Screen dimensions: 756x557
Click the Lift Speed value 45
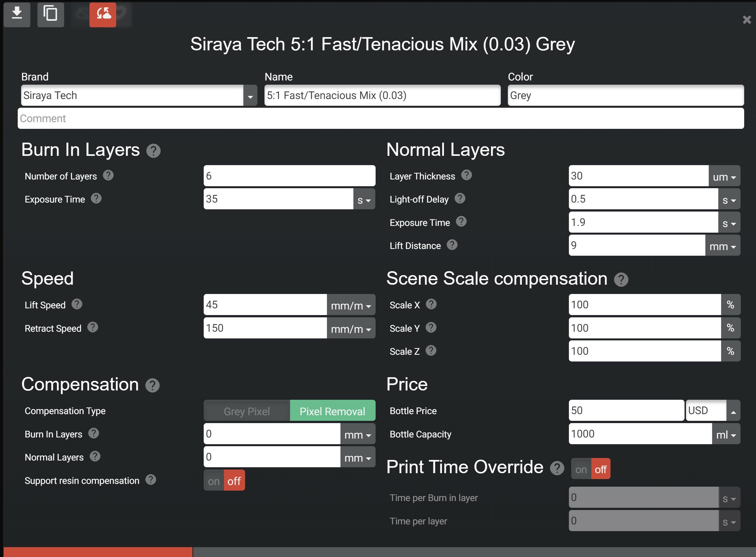[265, 305]
